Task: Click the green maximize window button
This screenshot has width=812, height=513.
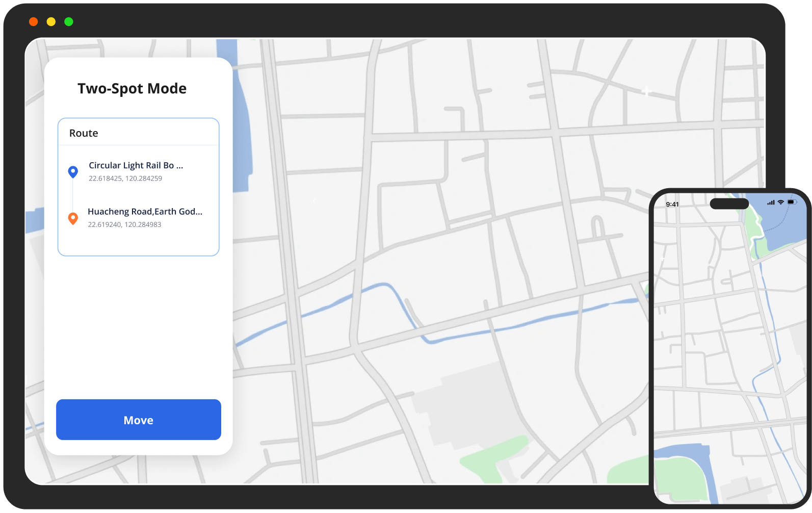Action: [69, 21]
